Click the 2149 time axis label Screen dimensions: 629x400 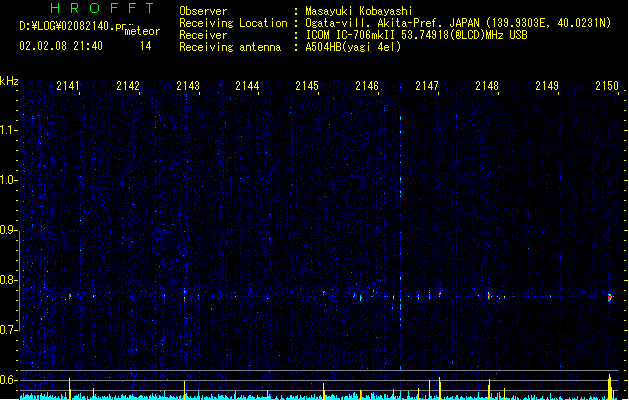pos(547,86)
